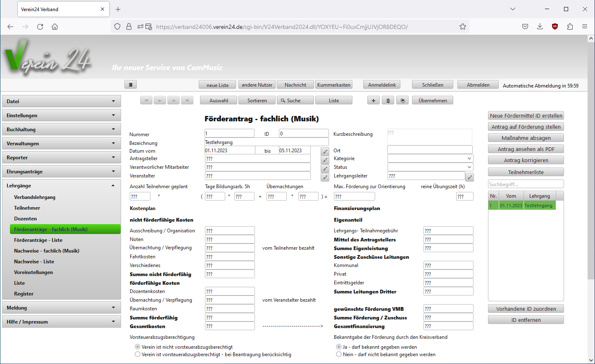
Task: Select 'Nein - darf nicht bekannt gegeben werden'
Action: pos(339,355)
